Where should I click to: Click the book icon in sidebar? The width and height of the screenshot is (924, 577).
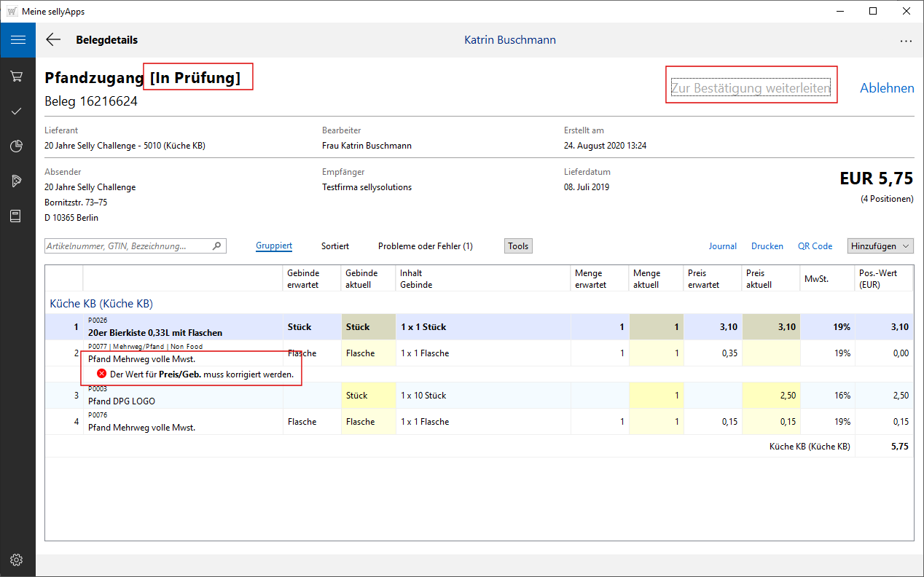pos(17,216)
